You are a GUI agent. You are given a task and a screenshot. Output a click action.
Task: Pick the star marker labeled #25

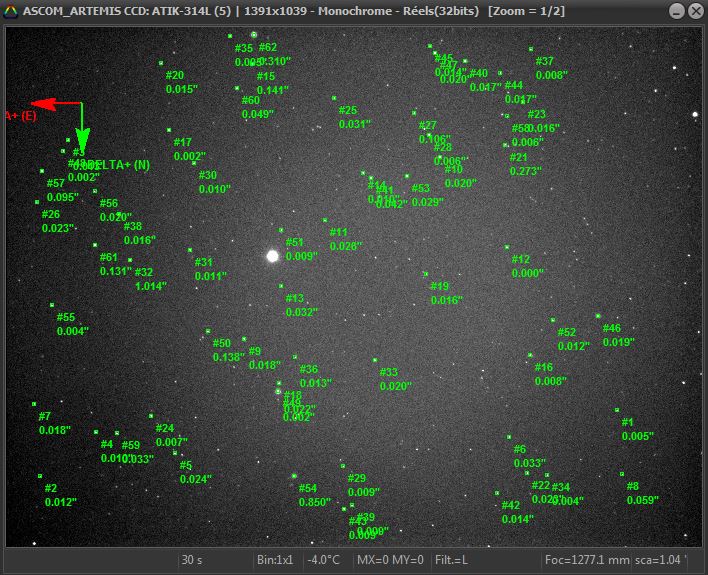334,98
